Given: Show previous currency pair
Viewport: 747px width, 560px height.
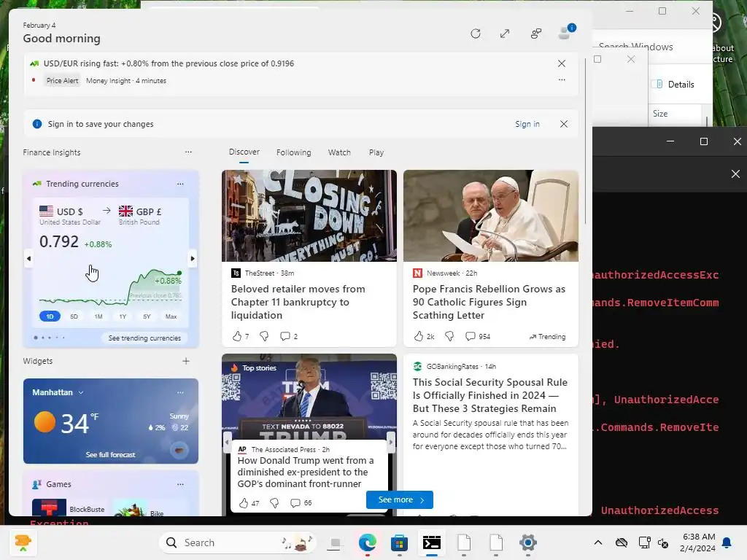Looking at the screenshot, I should point(28,259).
